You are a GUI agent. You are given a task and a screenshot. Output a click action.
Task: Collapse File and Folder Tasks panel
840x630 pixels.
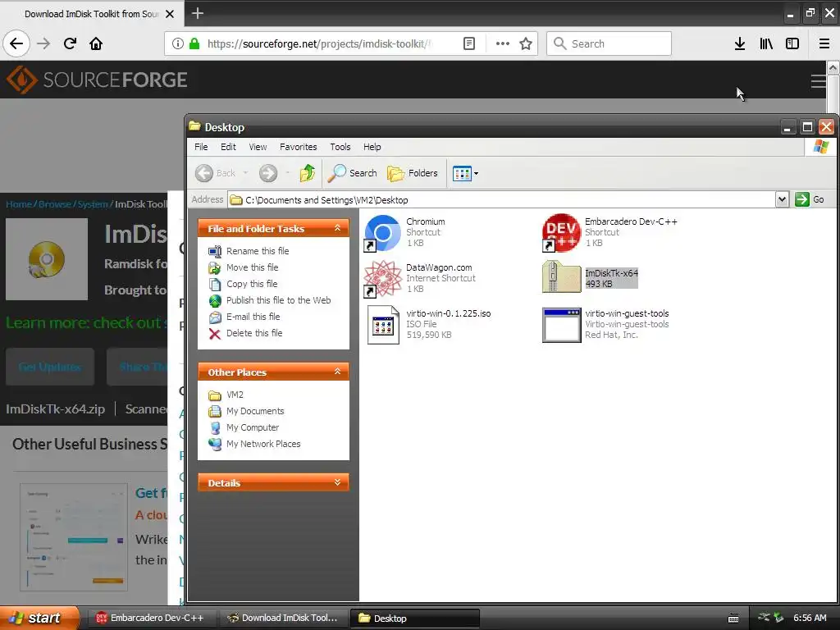(x=337, y=228)
